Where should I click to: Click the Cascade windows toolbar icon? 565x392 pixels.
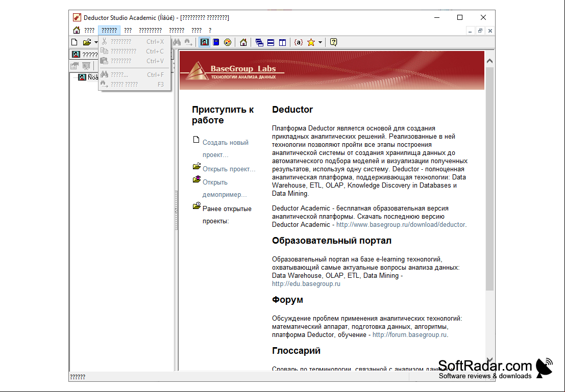(259, 42)
